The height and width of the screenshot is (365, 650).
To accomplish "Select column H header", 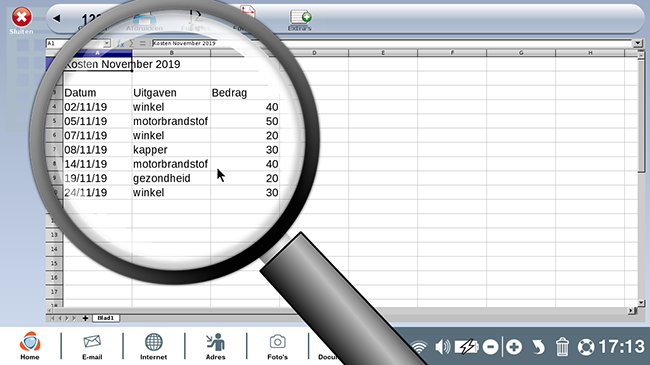I will pos(590,53).
